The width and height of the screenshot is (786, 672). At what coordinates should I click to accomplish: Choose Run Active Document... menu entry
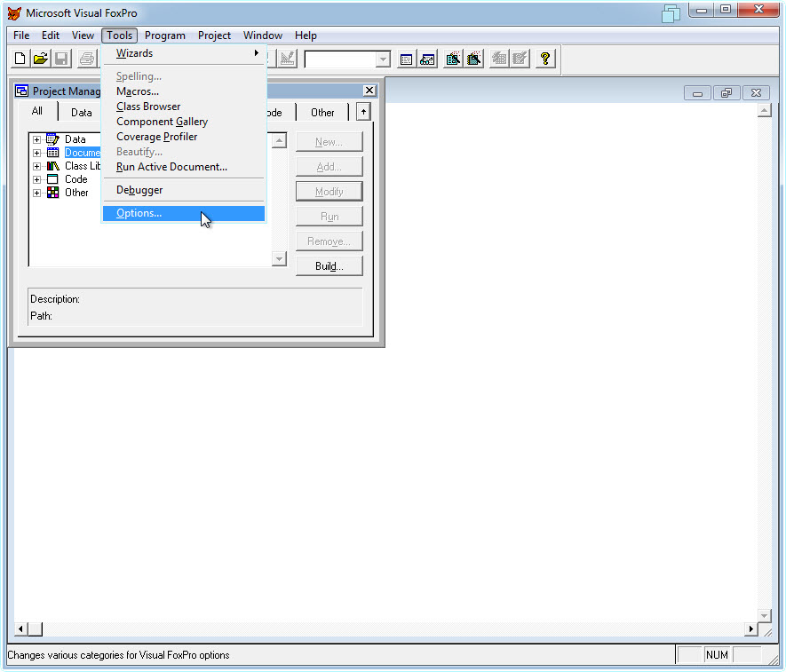184,166
